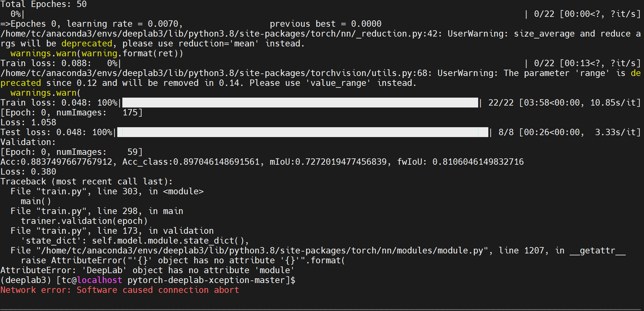Click the yellow warnings.warn(warning.format(ret)) line
The height and width of the screenshot is (311, 644).
click(97, 53)
